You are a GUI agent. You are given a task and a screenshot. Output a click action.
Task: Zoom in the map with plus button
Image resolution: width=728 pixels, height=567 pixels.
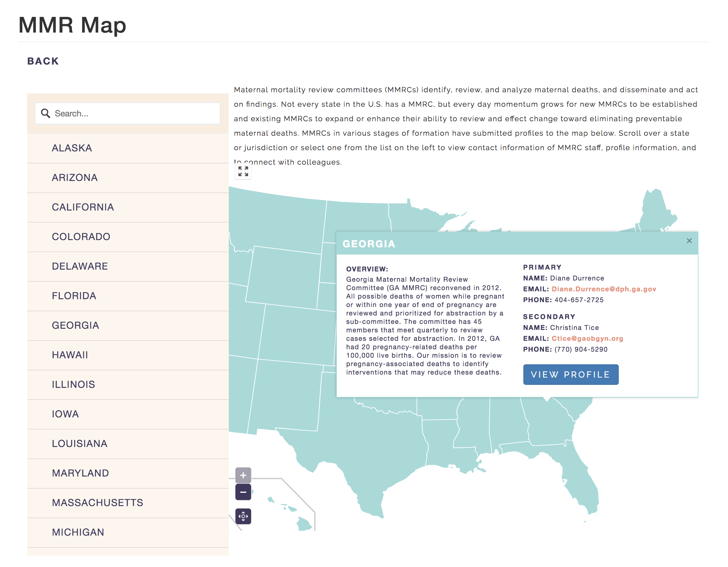pyautogui.click(x=243, y=475)
